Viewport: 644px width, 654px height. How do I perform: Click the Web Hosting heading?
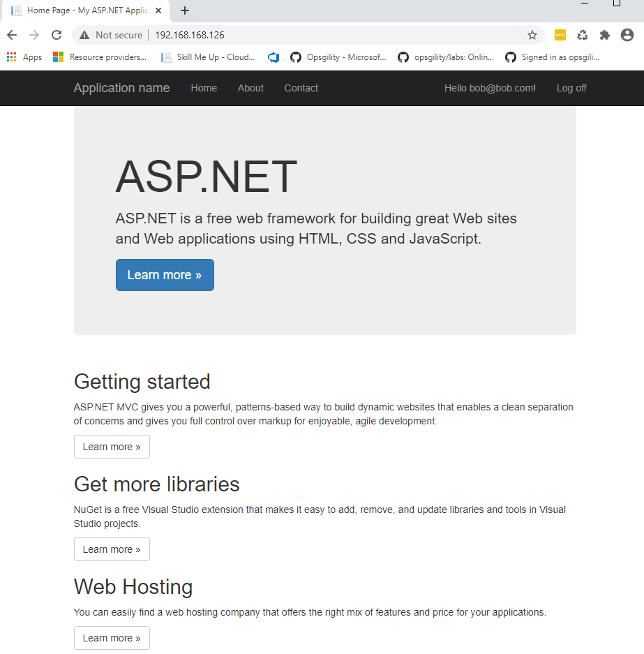133,587
